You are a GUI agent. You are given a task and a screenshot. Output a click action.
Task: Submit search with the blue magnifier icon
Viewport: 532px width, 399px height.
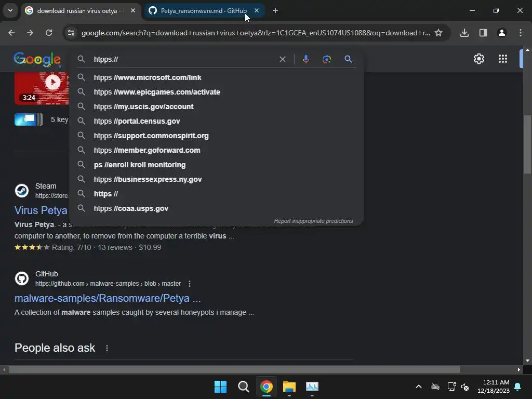[348, 59]
